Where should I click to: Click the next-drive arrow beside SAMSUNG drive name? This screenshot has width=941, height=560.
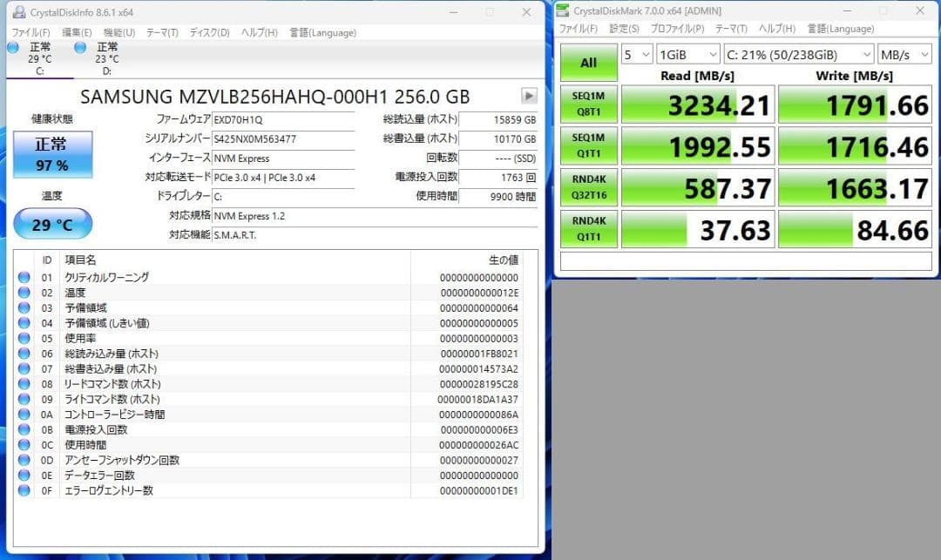[x=529, y=96]
